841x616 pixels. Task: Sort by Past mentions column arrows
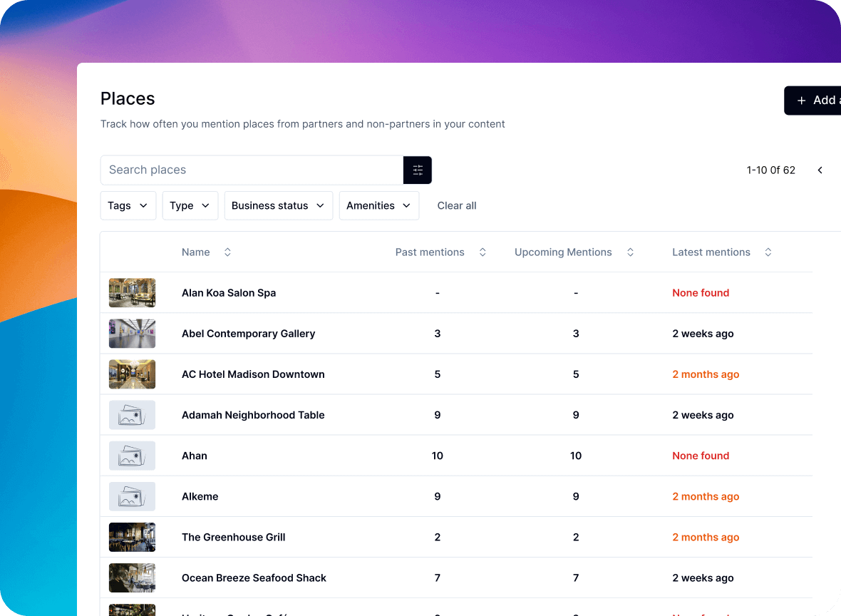(x=483, y=252)
